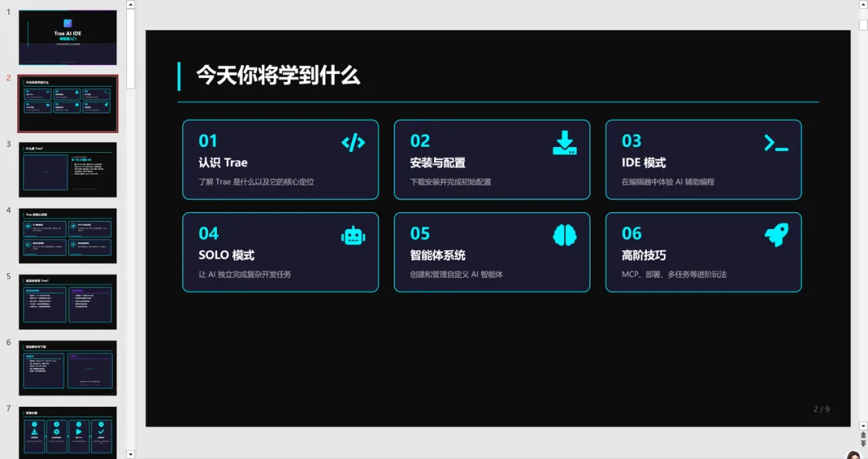Click the text 让 AI 独立完成复杂开发任务

tap(244, 274)
